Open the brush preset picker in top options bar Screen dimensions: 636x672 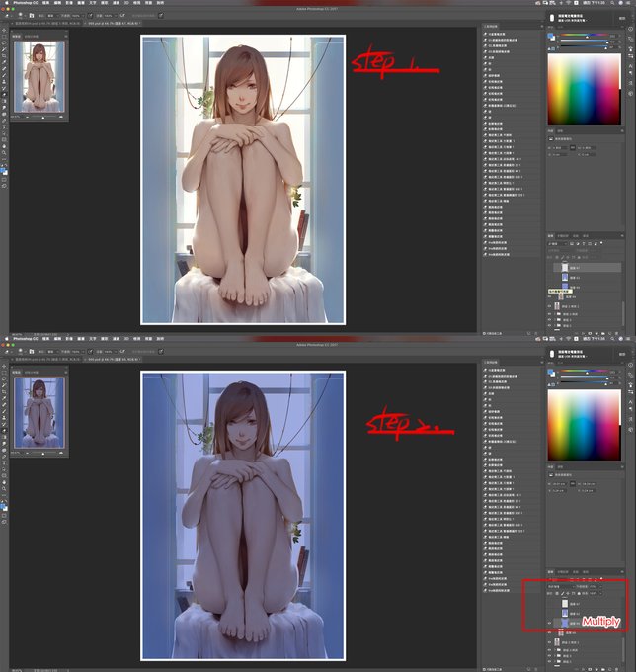click(x=22, y=15)
